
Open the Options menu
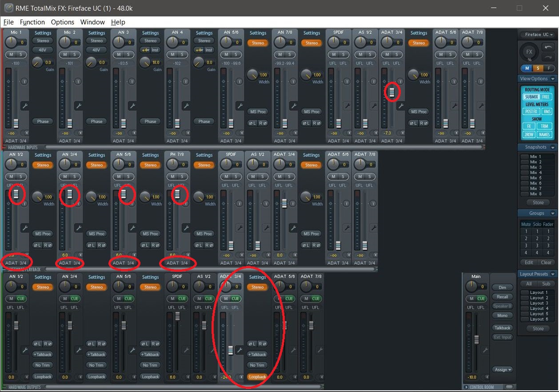(63, 22)
